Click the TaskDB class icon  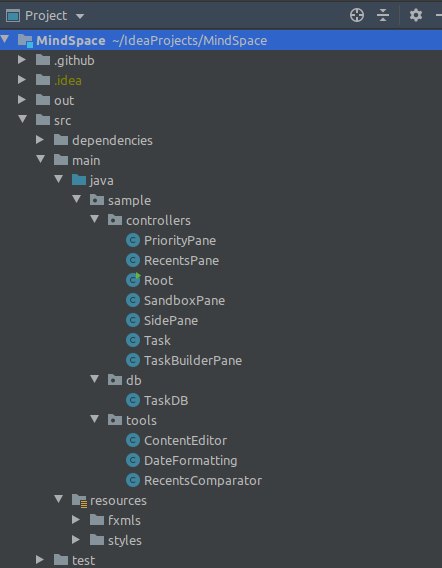click(133, 400)
